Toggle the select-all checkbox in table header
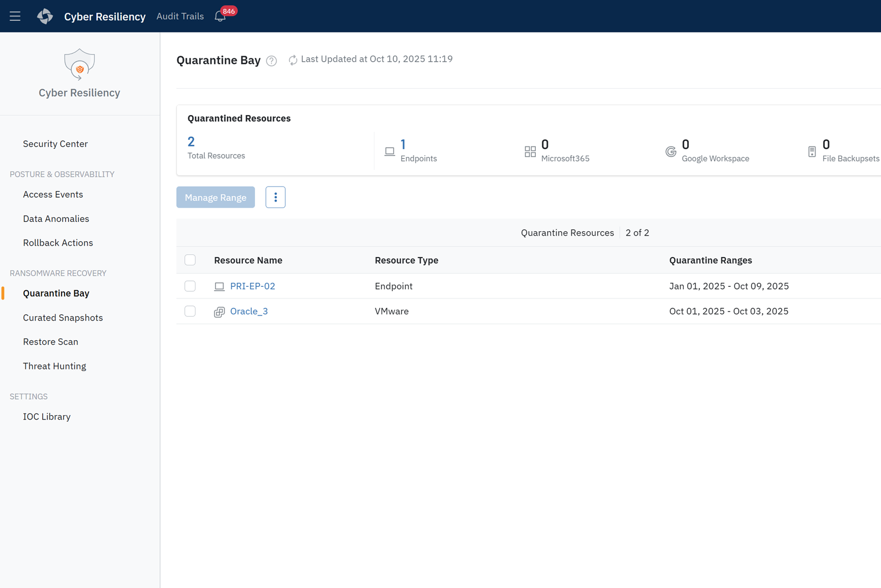The image size is (881, 588). (x=190, y=259)
